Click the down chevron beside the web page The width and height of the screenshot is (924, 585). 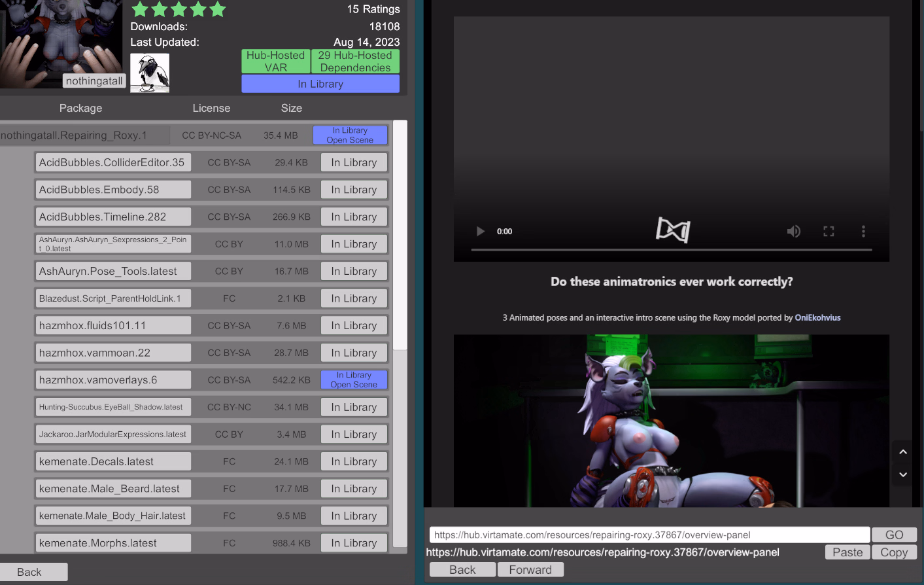pos(903,474)
